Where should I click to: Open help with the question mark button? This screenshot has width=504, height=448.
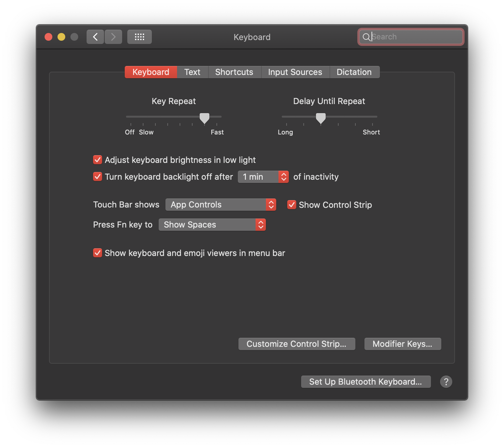click(x=446, y=382)
